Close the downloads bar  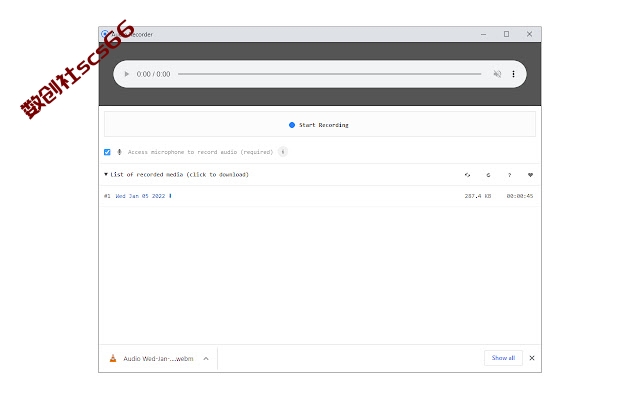(532, 358)
